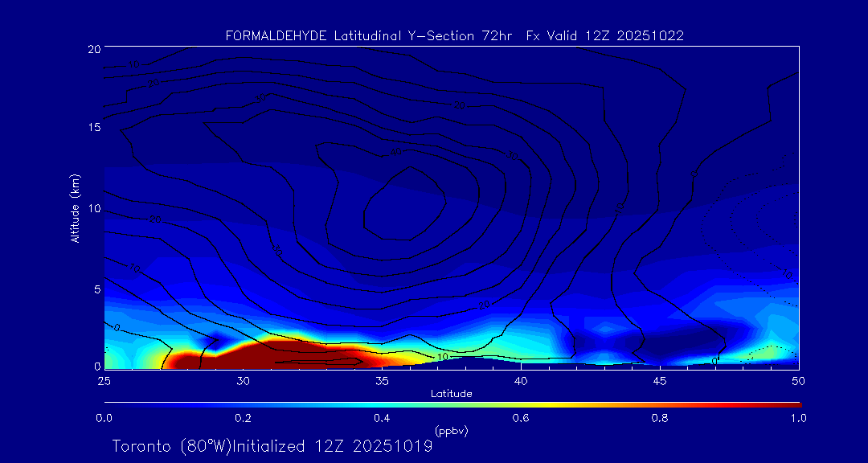Click the altitude 20 tick label
Image resolution: width=868 pixels, height=463 pixels.
[x=92, y=48]
